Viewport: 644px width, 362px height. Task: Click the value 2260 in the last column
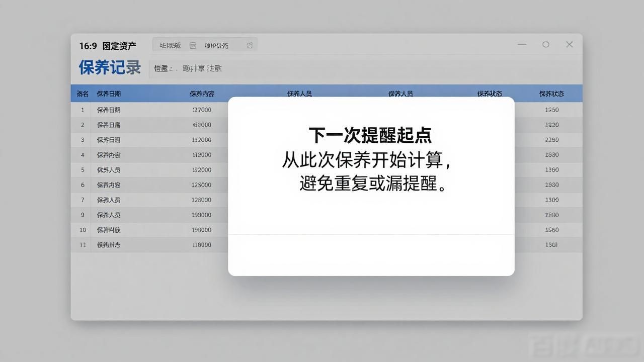pyautogui.click(x=552, y=140)
